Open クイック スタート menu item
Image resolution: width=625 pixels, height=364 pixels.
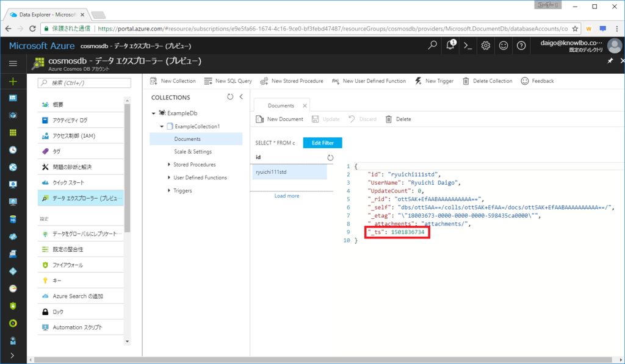tap(81, 182)
